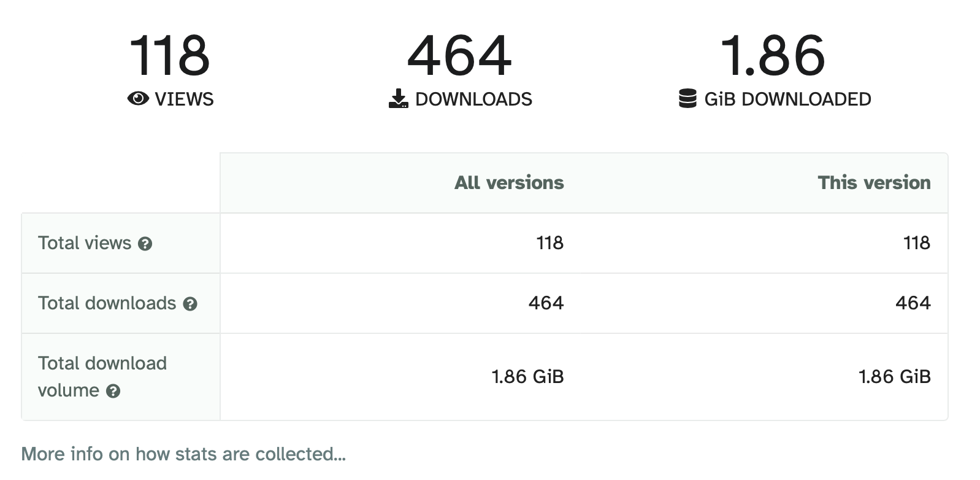Click This version download volume 1.86 GiB
Screen dimensions: 980x480
[x=894, y=377]
